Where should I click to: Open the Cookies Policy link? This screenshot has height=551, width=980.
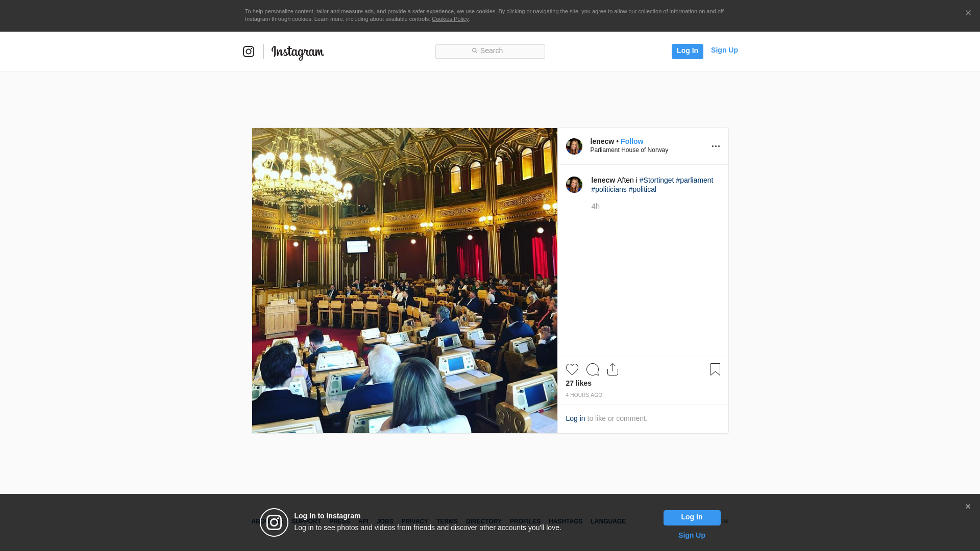tap(450, 19)
